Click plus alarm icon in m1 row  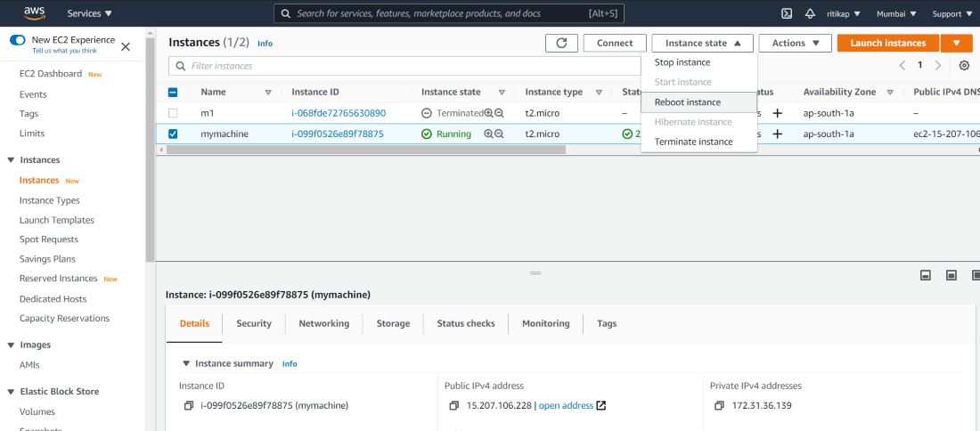778,114
